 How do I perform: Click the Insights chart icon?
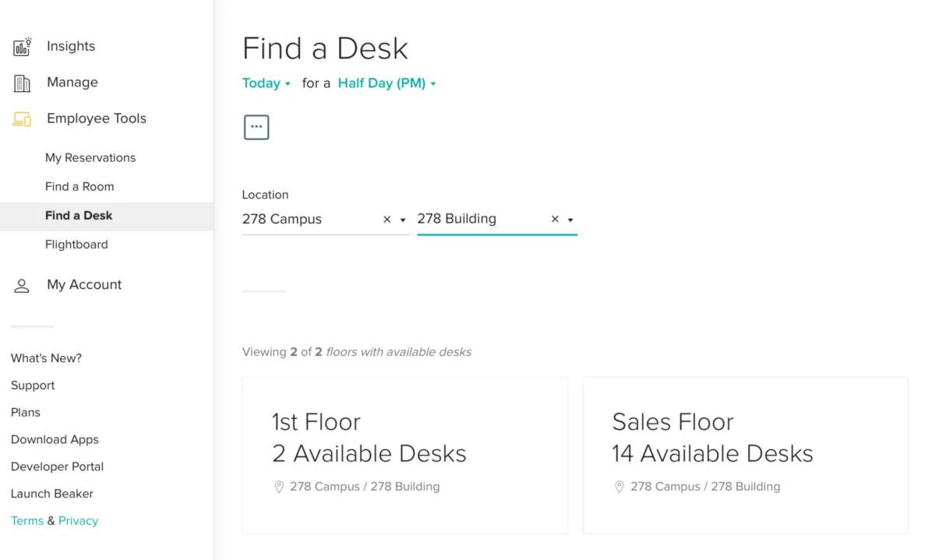click(22, 47)
